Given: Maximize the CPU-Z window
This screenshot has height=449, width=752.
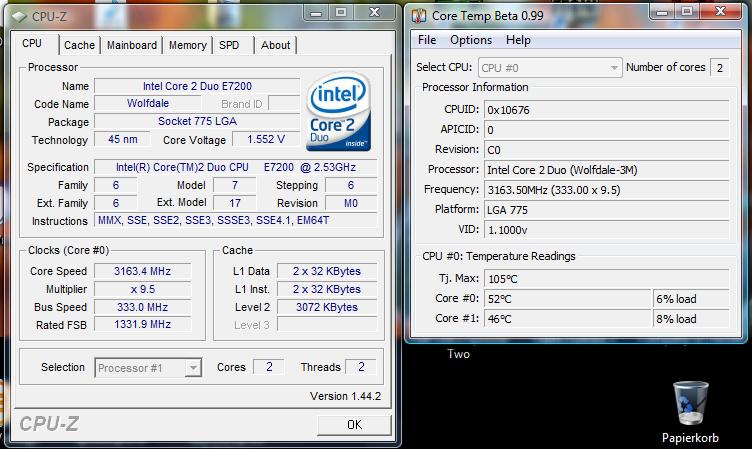Looking at the screenshot, I should [341, 13].
